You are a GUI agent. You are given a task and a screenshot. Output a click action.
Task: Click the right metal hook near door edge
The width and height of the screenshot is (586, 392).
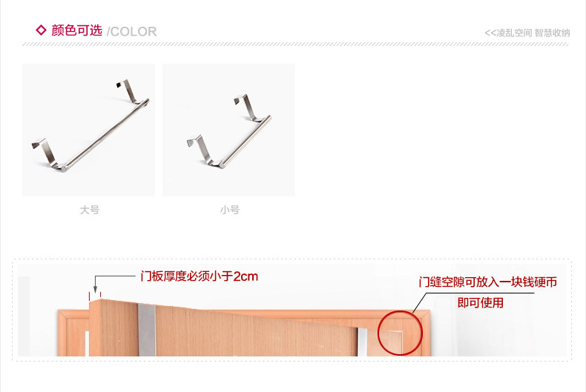(x=363, y=342)
